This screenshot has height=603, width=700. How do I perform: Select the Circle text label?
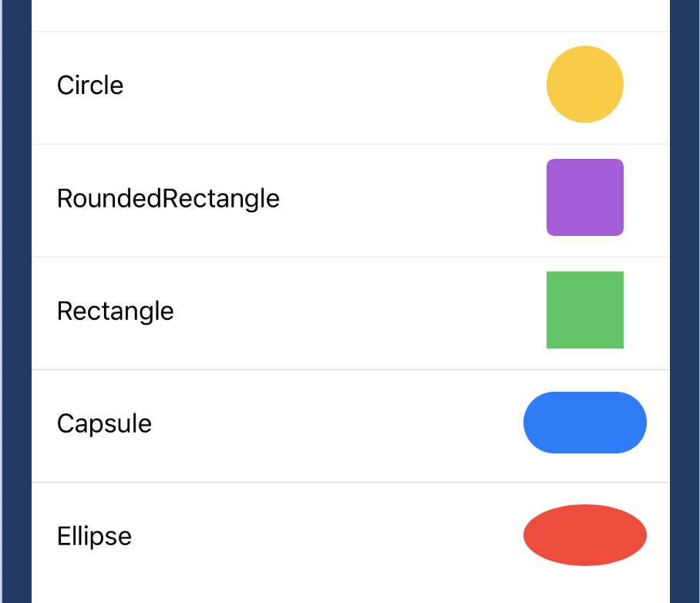[x=90, y=85]
